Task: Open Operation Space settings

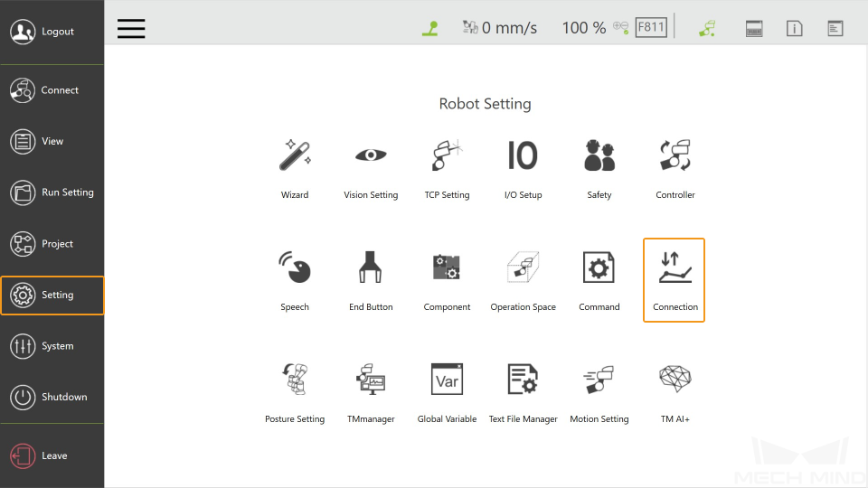Action: click(523, 281)
